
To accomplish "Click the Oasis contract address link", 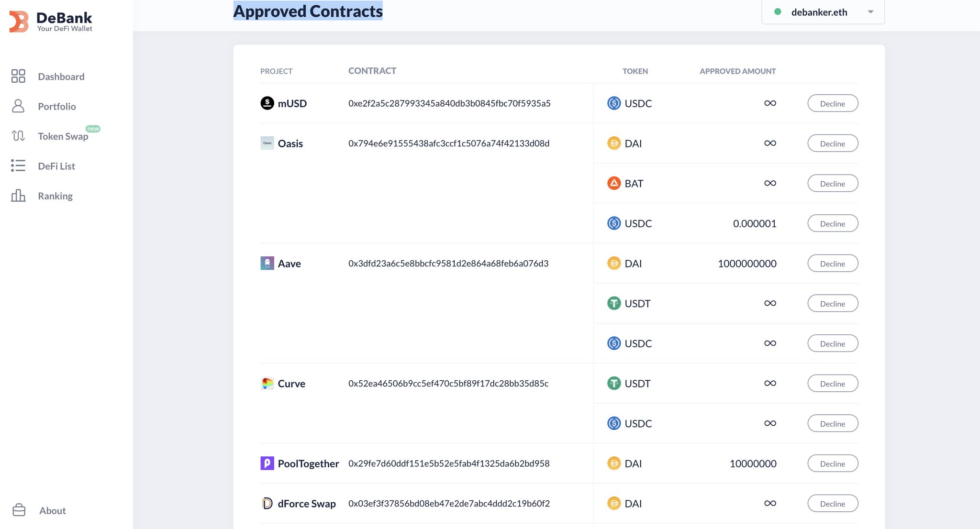I will tap(448, 143).
